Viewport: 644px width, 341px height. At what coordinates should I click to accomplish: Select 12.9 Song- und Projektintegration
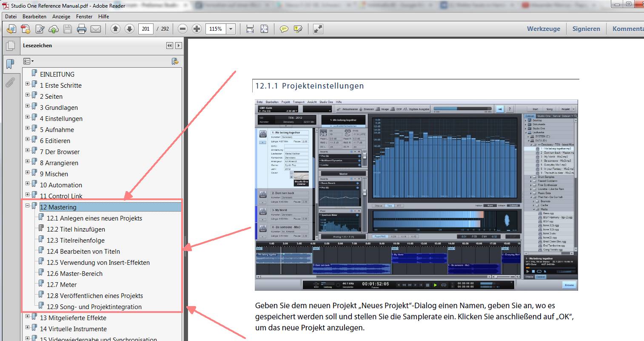[94, 307]
